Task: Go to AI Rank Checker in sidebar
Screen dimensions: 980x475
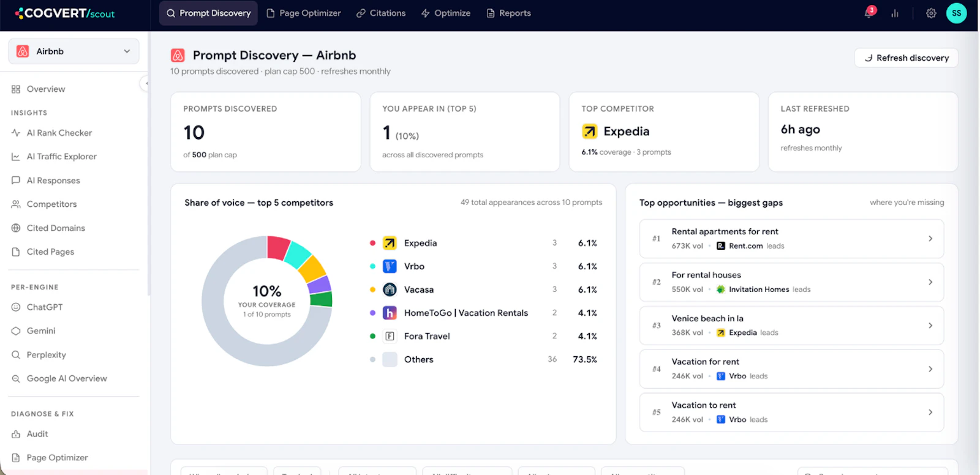Action: pyautogui.click(x=59, y=133)
